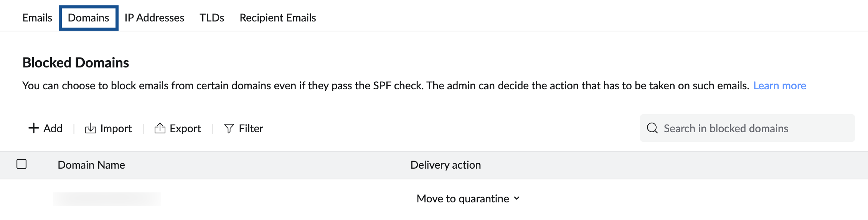The height and width of the screenshot is (220, 868).
Task: Open the Move to quarantine dropdown
Action: point(468,199)
